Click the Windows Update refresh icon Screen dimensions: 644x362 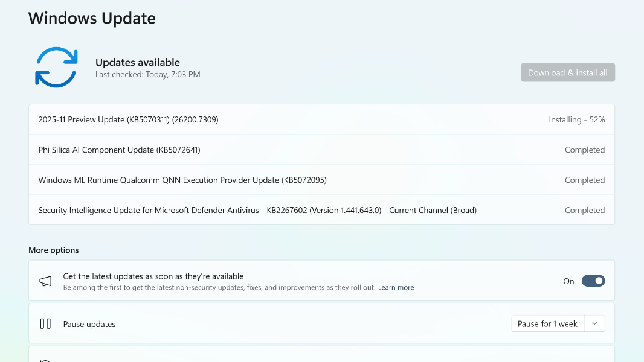pos(56,67)
